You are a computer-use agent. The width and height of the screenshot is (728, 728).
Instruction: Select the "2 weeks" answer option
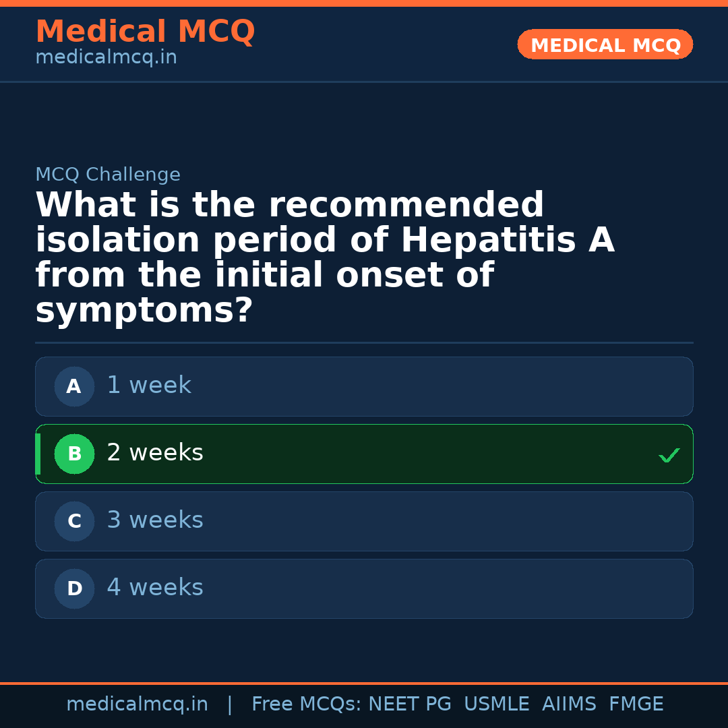tap(155, 453)
